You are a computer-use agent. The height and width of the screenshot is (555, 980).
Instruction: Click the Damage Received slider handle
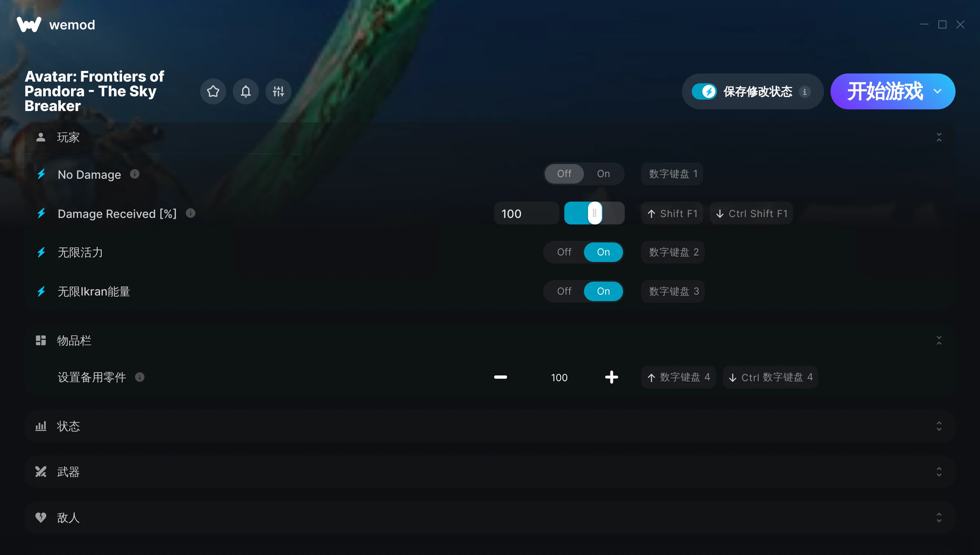[595, 213]
